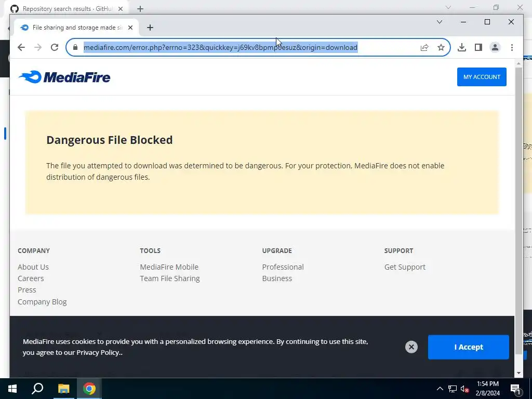Share this page using the share icon
This screenshot has height=399, width=532.
pyautogui.click(x=424, y=47)
